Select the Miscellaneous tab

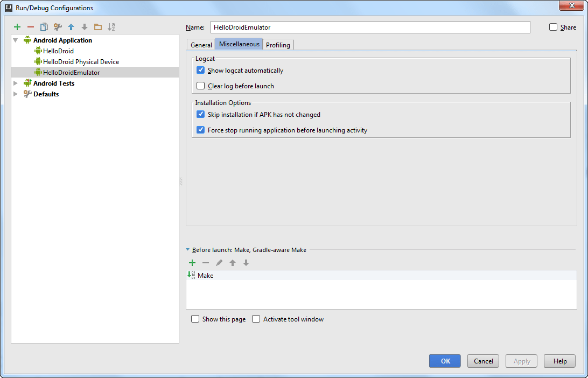(239, 44)
